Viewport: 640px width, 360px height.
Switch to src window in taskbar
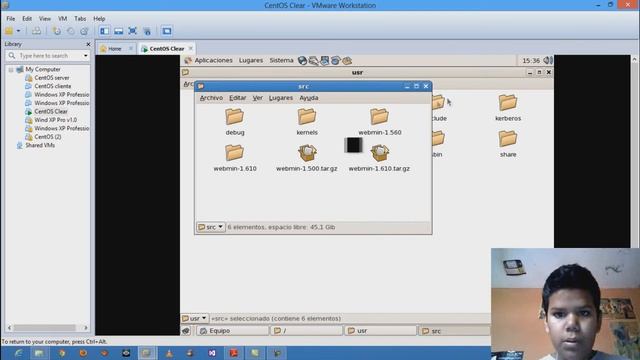point(454,331)
